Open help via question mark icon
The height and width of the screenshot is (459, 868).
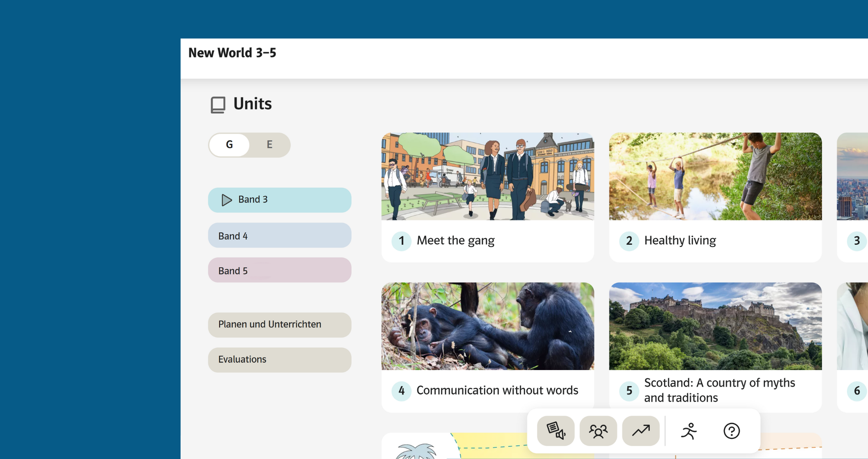[x=731, y=431]
